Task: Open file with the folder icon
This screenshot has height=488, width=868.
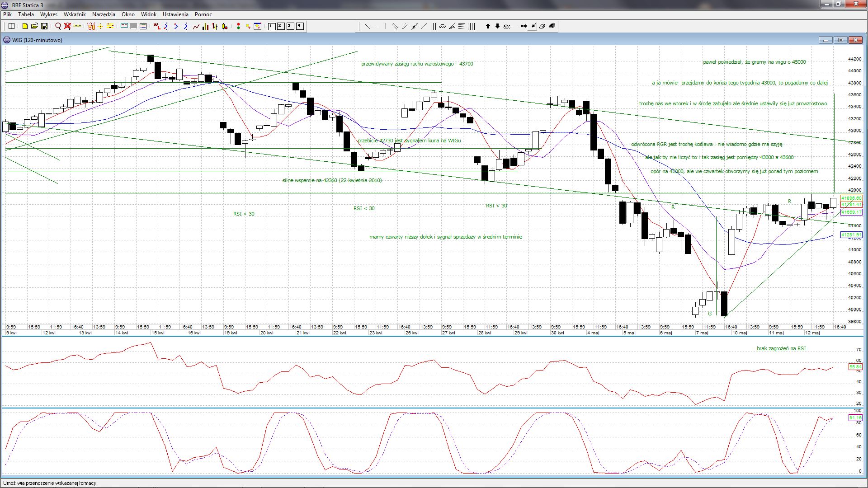Action: pos(34,26)
